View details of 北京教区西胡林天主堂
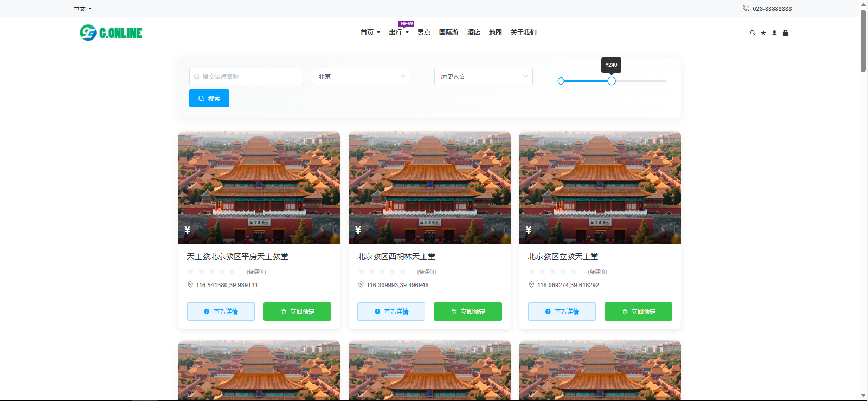868x401 pixels. 391,312
